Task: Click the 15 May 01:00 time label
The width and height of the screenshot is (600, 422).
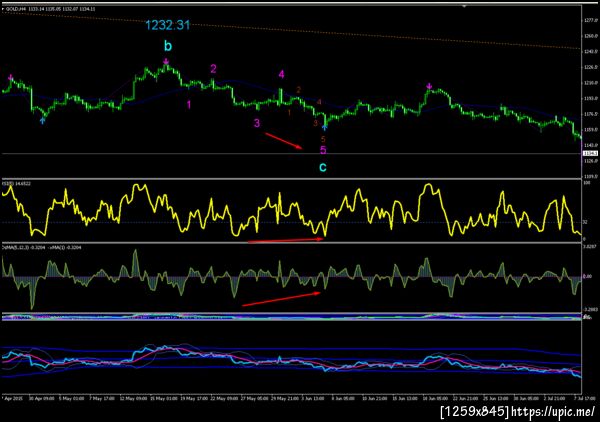Action: pyautogui.click(x=163, y=398)
